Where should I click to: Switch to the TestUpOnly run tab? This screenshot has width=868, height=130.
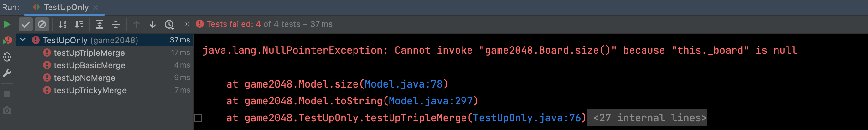66,7
